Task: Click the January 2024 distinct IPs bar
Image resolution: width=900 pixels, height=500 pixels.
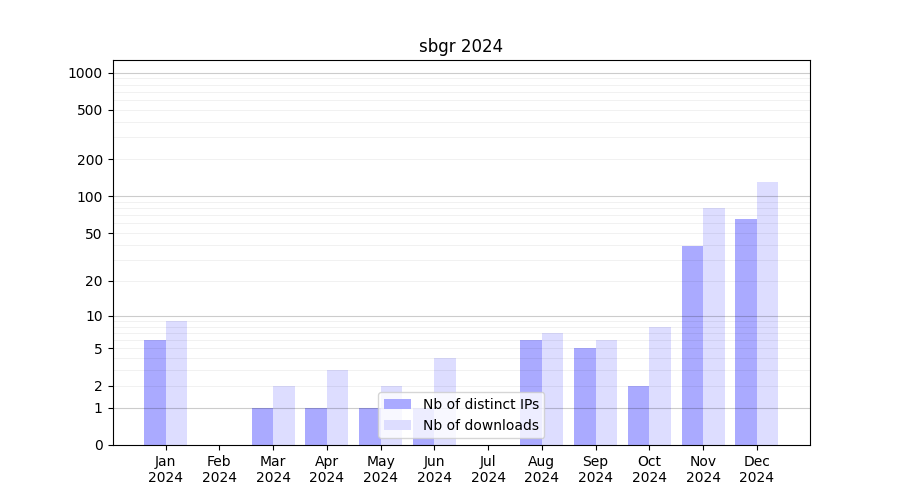Action: pos(155,392)
